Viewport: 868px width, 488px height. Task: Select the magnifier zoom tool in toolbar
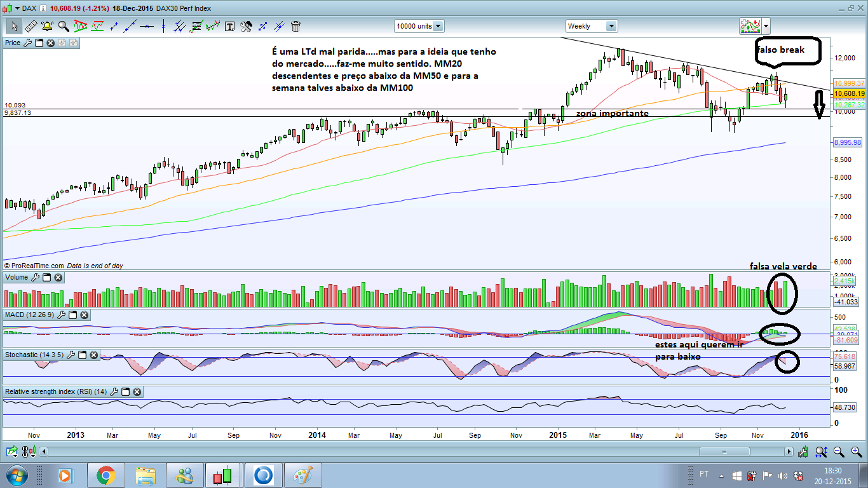point(64,26)
